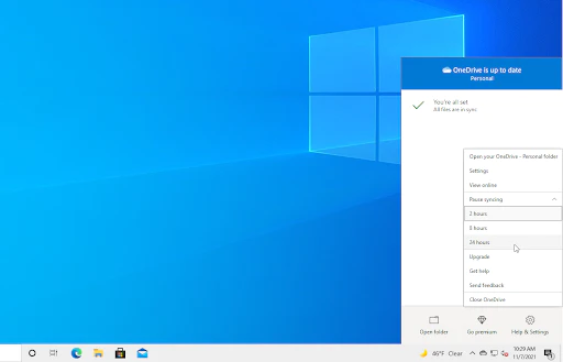The image size is (563, 362).
Task: Select View online menu entry
Action: (x=513, y=185)
